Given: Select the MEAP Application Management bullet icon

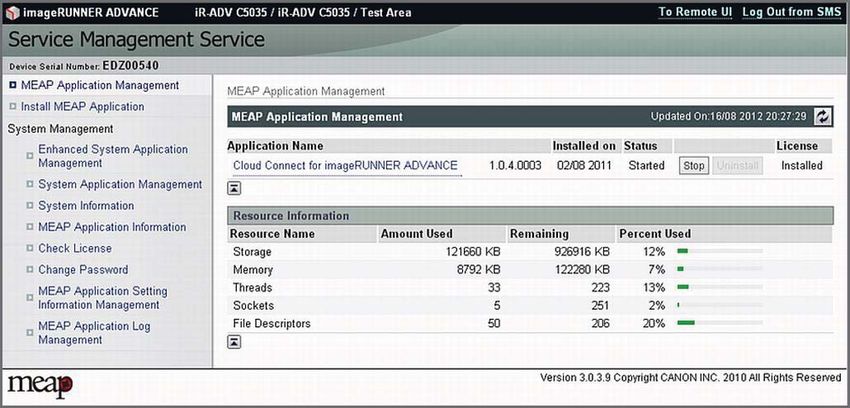Looking at the screenshot, I should click(14, 86).
